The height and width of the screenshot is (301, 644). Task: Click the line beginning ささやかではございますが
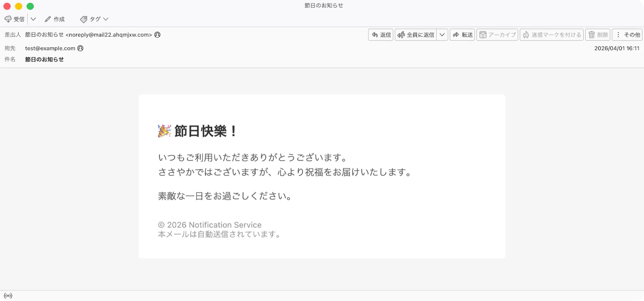(285, 172)
